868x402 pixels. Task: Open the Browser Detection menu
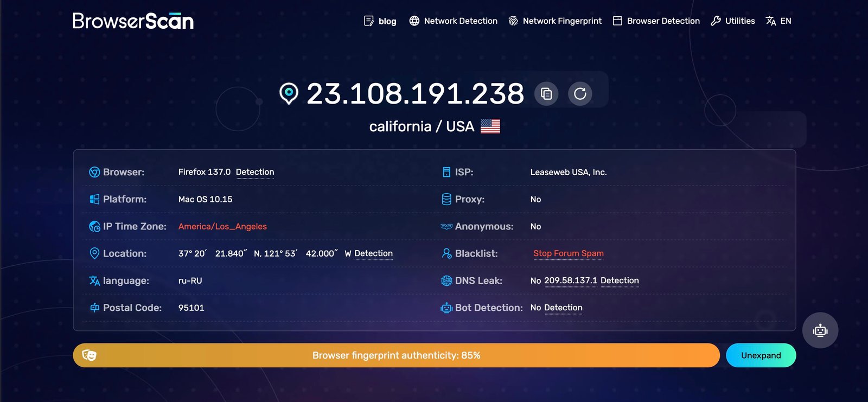[x=663, y=21]
